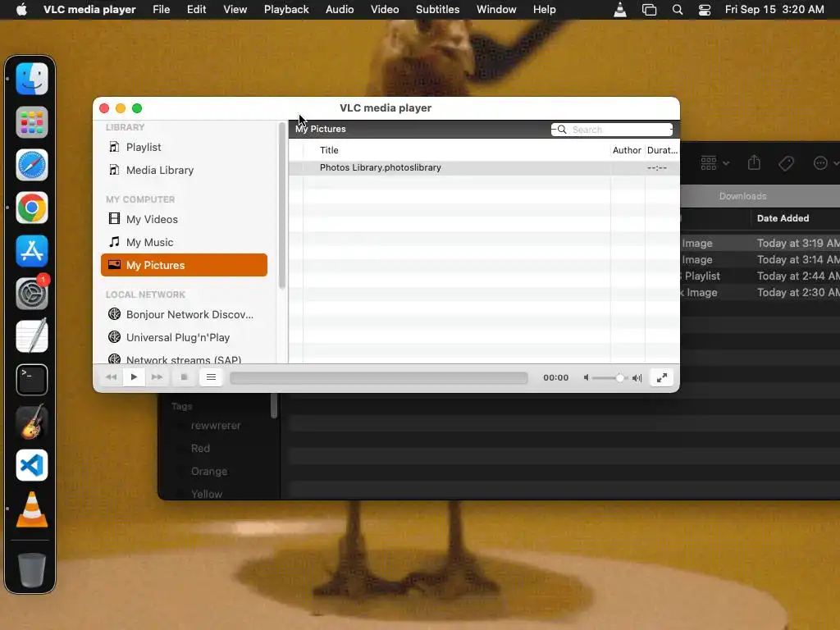
Task: Open the File menu
Action: click(x=162, y=10)
